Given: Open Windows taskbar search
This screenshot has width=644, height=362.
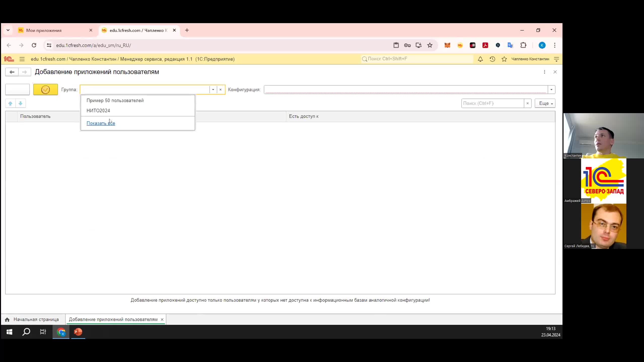Looking at the screenshot, I should pyautogui.click(x=26, y=332).
